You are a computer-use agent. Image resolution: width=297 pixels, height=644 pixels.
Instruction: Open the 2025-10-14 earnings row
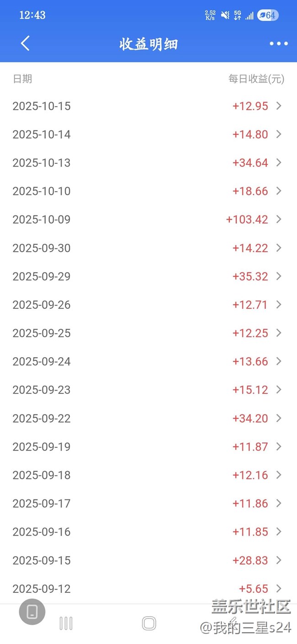click(42, 134)
